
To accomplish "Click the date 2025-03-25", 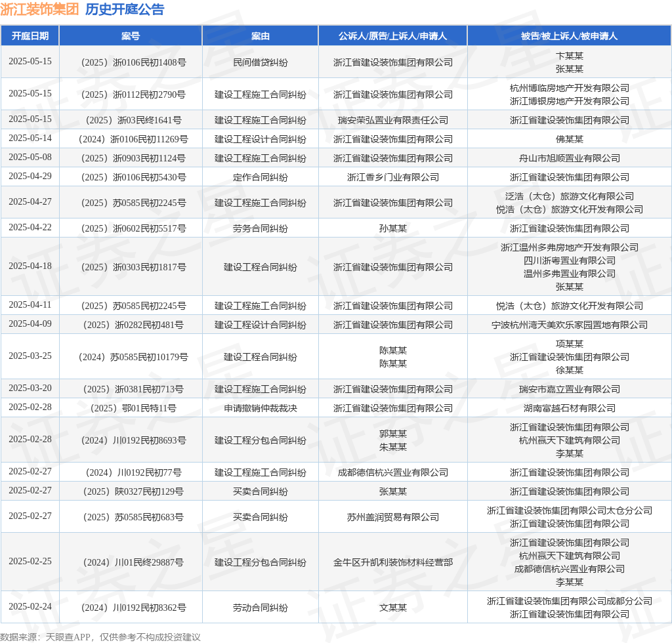I will [x=30, y=356].
